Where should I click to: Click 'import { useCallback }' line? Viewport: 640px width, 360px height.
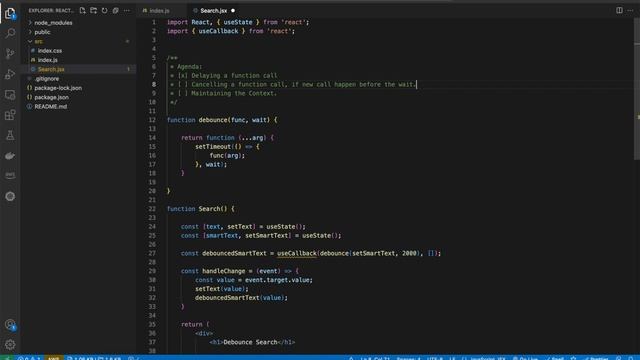231,31
